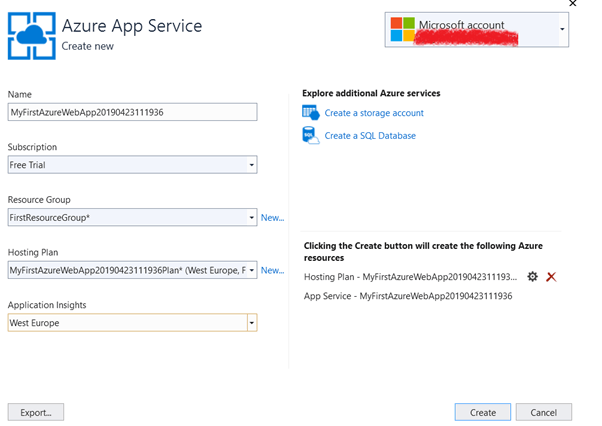Click the Export button
Screen dimensions: 602x426
click(x=36, y=413)
